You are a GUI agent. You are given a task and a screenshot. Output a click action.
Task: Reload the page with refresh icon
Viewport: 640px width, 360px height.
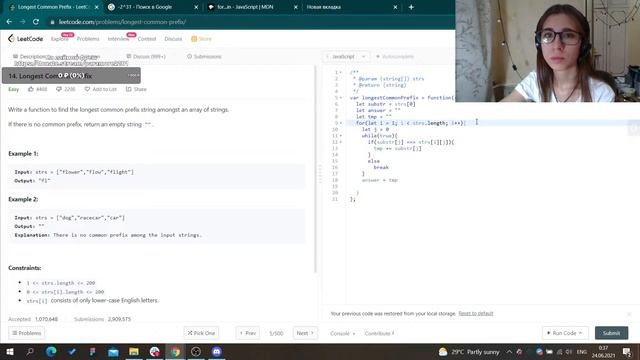point(36,22)
